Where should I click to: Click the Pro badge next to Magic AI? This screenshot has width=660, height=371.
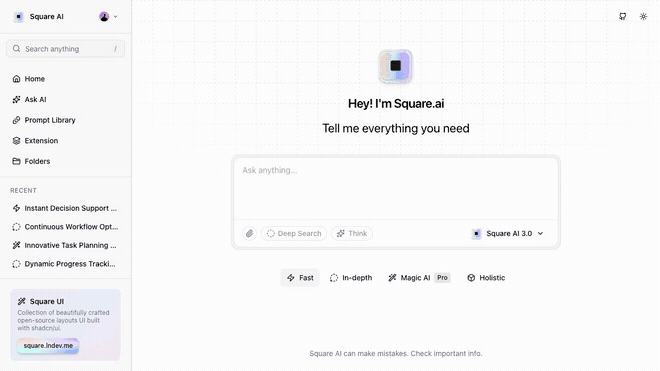click(442, 278)
